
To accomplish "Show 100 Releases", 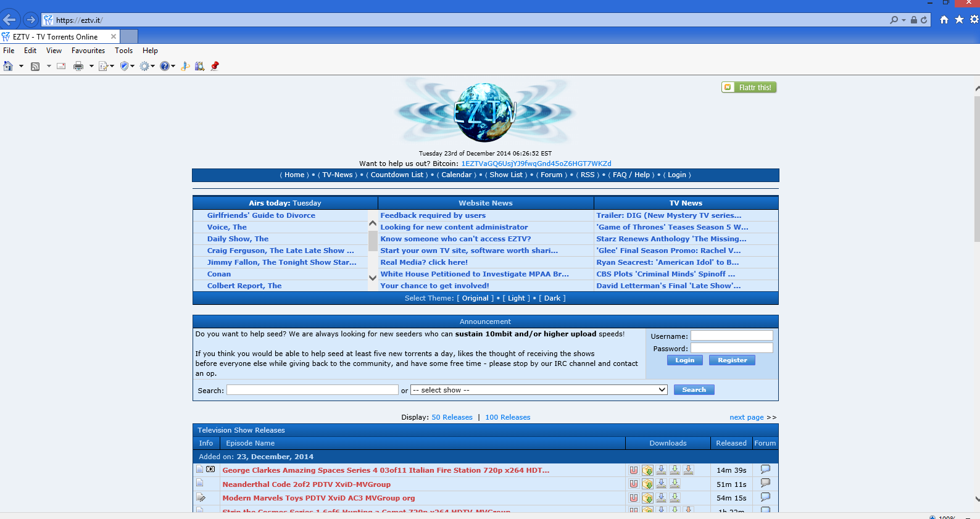I will (x=508, y=418).
